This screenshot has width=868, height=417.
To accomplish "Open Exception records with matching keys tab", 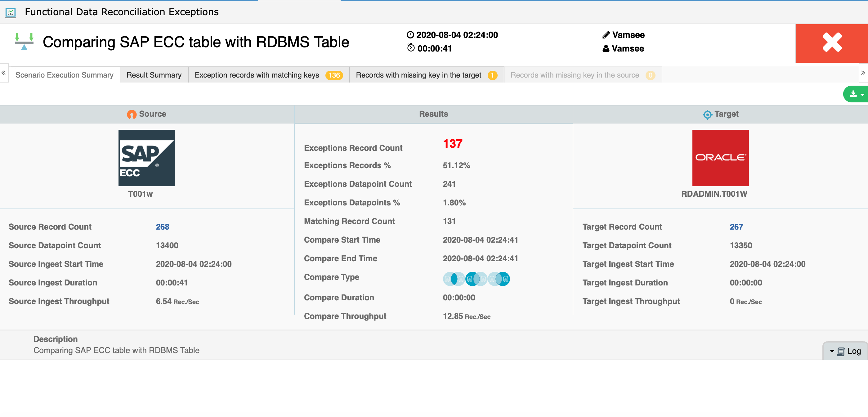I will (x=268, y=75).
